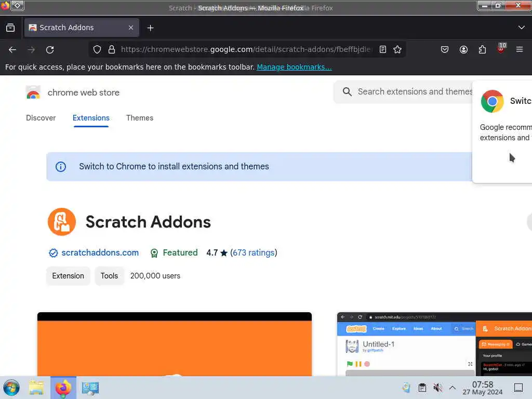This screenshot has width=532, height=399.
Task: Click the Extension category chip
Action: click(x=68, y=276)
